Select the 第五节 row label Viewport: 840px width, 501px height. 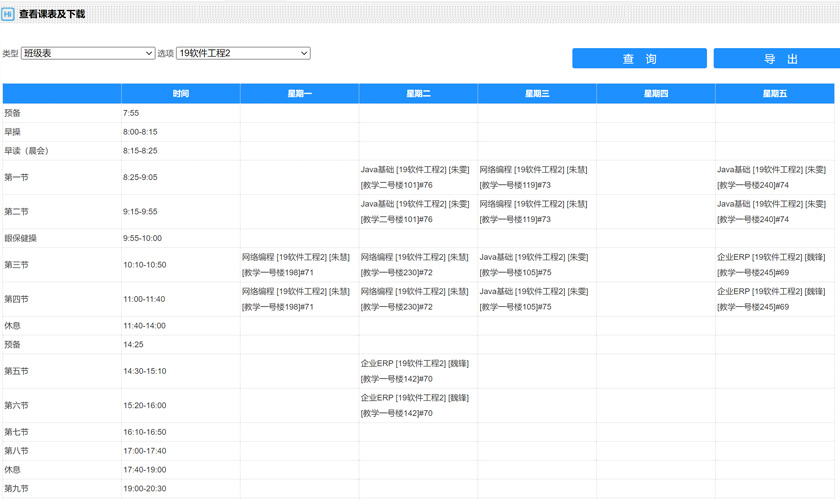point(16,371)
